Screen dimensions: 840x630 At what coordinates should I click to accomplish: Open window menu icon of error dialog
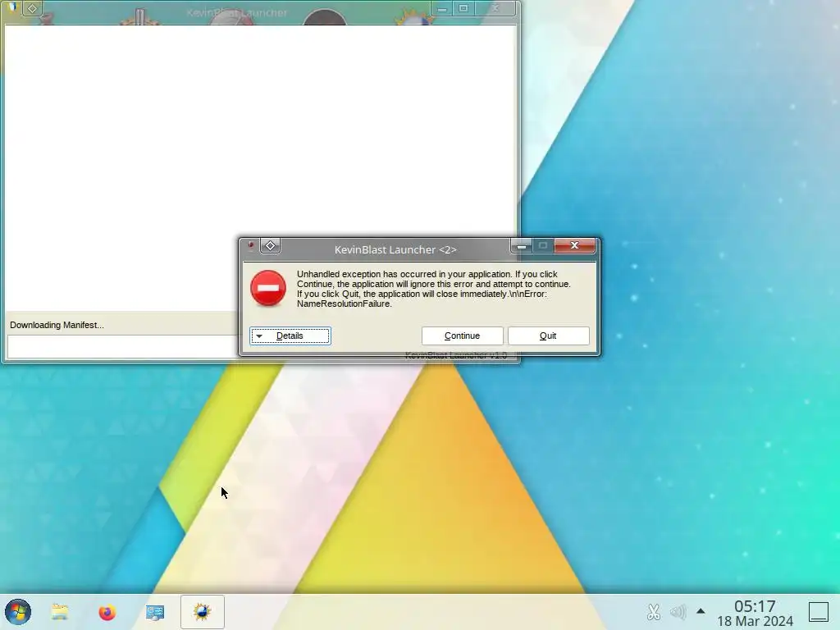[x=251, y=246]
